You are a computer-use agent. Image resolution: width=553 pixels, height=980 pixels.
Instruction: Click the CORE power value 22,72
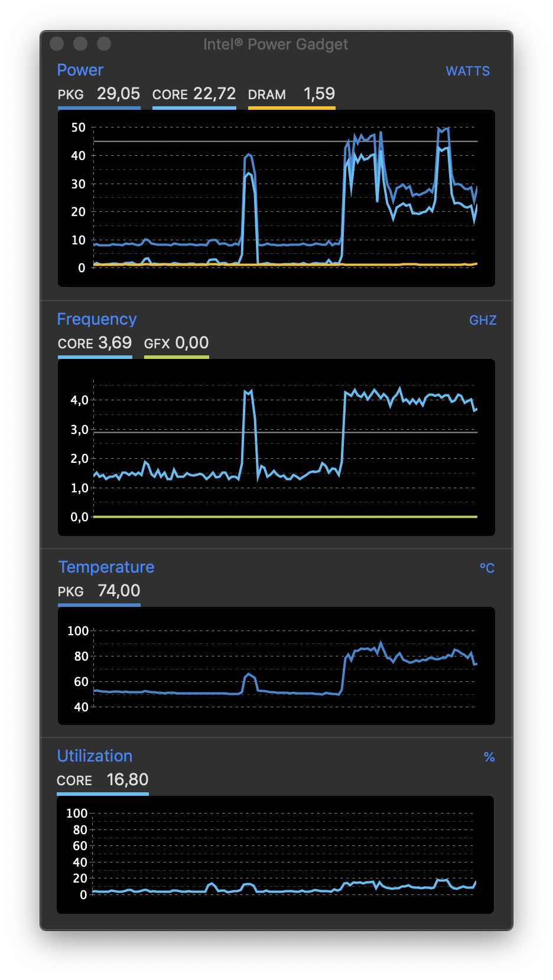214,94
